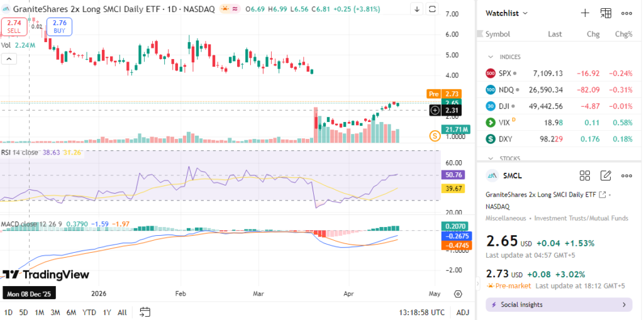Collapse the INDICES watchlist section
The image size is (644, 320).
[490, 57]
